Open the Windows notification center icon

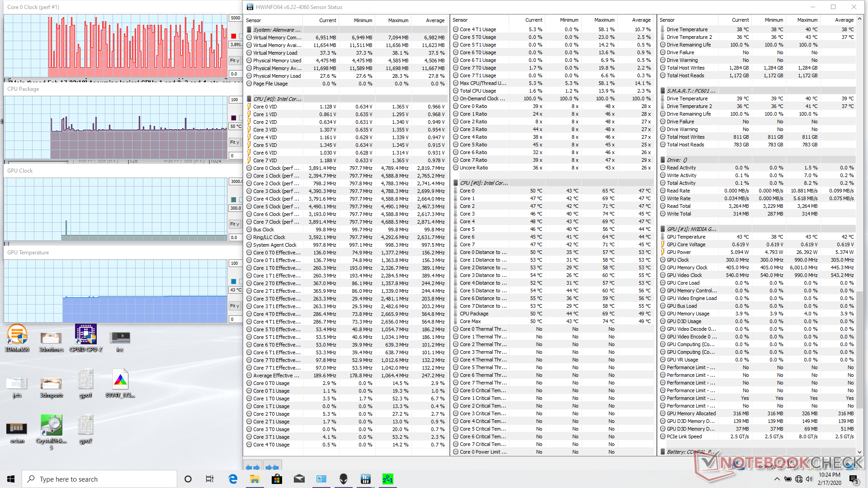point(853,479)
